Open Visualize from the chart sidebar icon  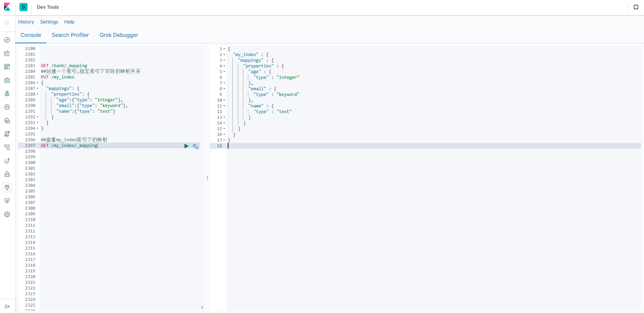(7, 53)
